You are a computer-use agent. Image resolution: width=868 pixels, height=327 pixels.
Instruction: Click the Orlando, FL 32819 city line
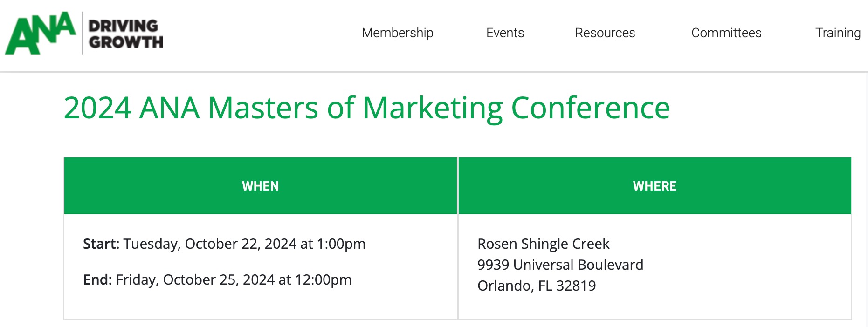(x=537, y=286)
